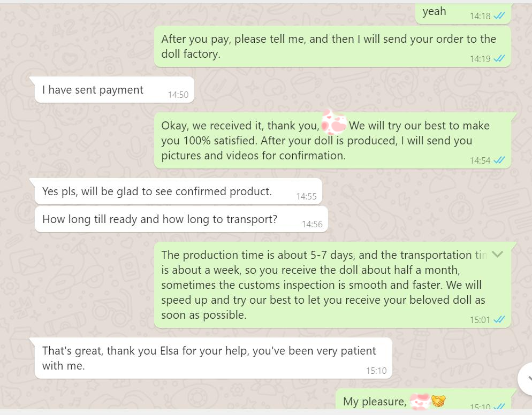Viewport: 532px width, 415px height.
Task: Click the 14:56 timestamp
Action: [312, 224]
